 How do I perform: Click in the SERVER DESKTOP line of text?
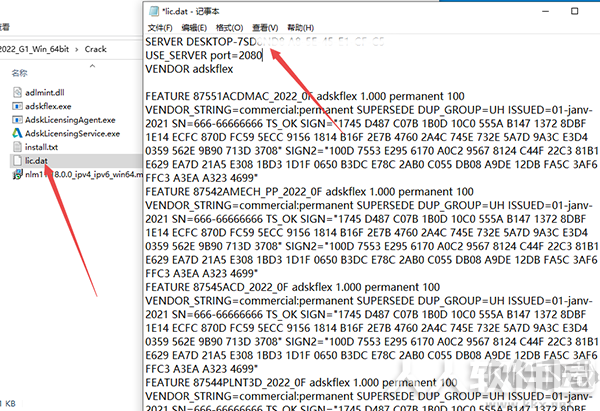[x=265, y=41]
